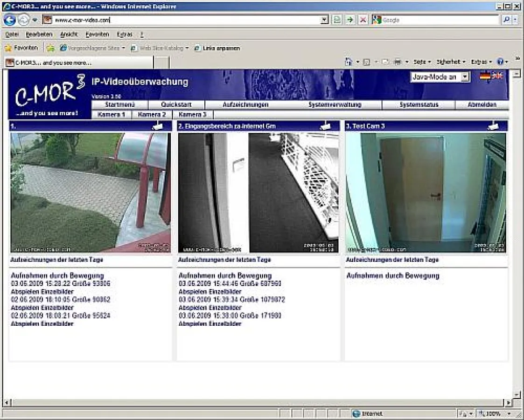
Task: Expand the address bar URL history dropdown
Action: 325,20
